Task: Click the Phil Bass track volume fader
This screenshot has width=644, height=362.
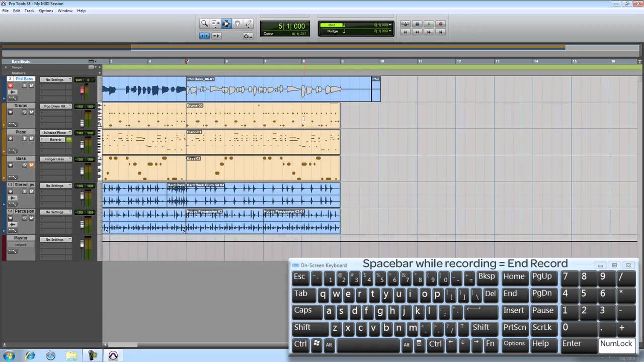Action: pyautogui.click(x=83, y=91)
